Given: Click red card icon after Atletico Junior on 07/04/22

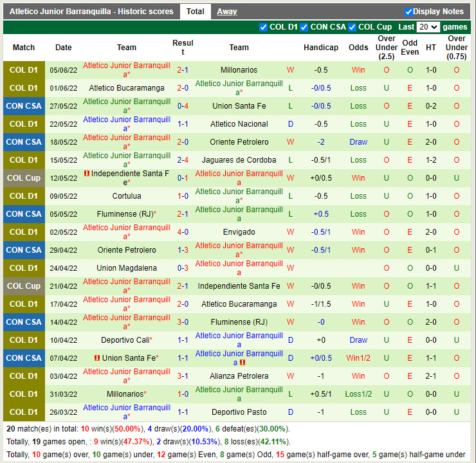Looking at the screenshot, I should coord(244,363).
